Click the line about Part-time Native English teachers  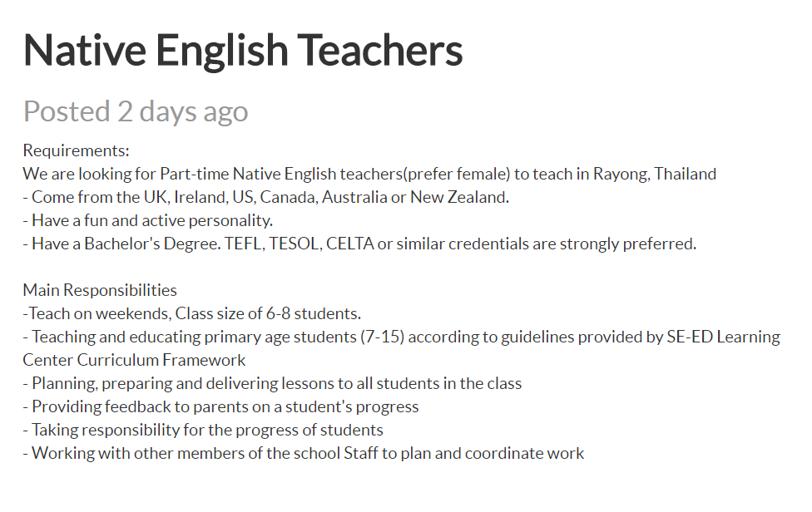(369, 174)
